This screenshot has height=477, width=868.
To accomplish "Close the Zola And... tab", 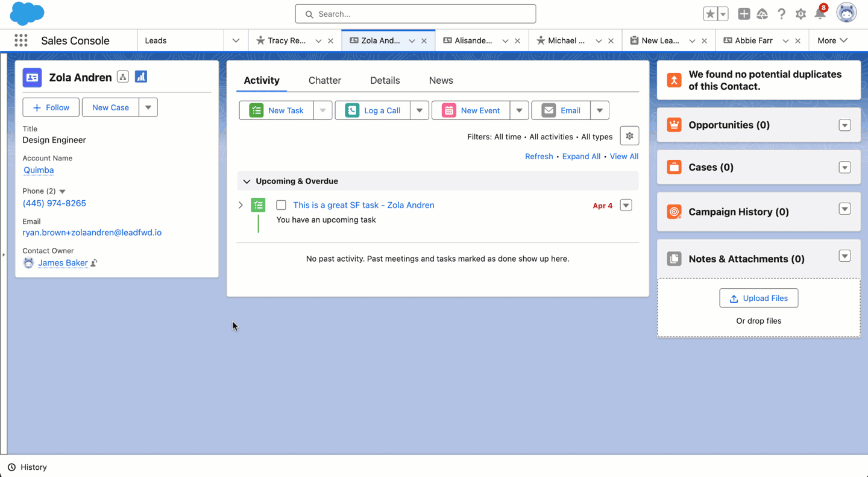I will point(424,40).
